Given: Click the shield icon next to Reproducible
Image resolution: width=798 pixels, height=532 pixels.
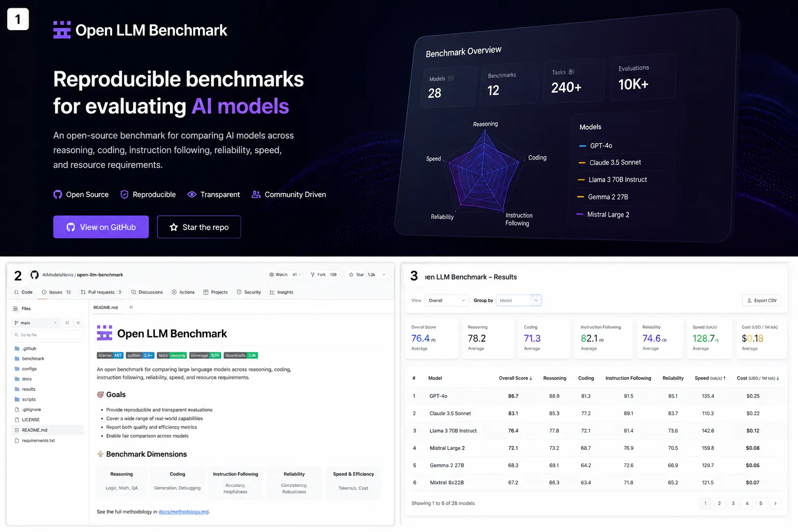Looking at the screenshot, I should click(124, 194).
